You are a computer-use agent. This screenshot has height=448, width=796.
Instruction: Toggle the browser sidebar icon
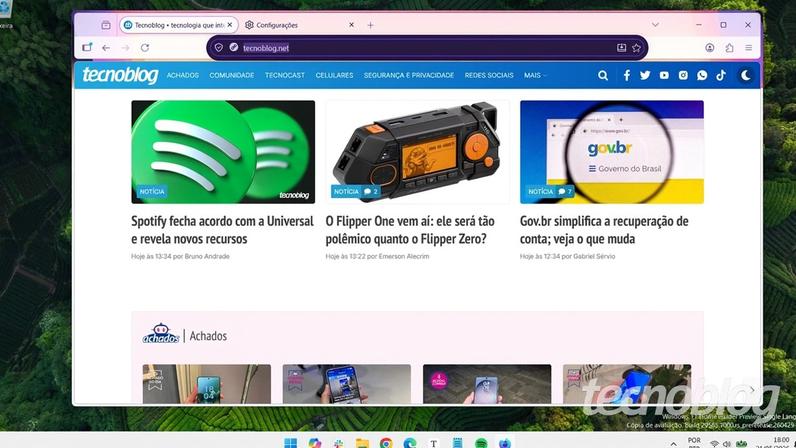point(87,47)
